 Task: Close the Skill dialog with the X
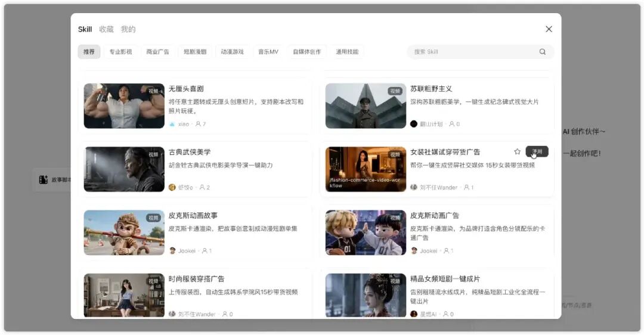[549, 29]
